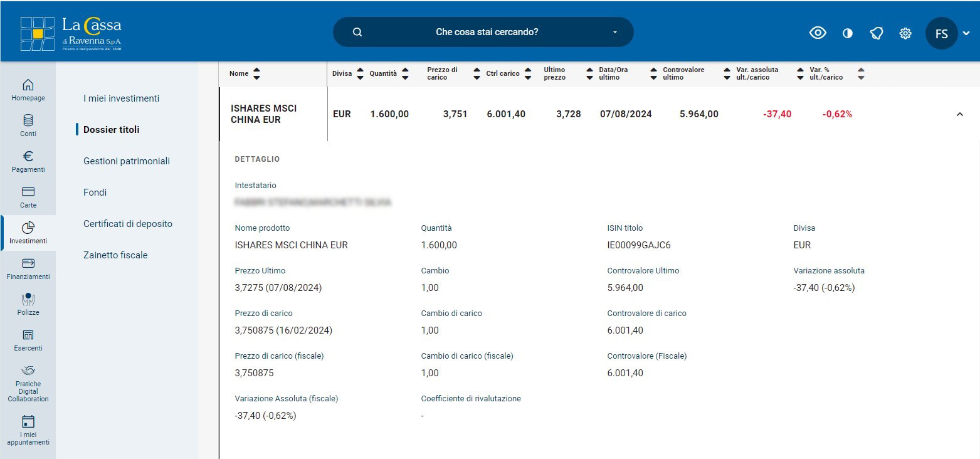980x459 pixels.
Task: Click Prezzo Ultimo value 3,7275 (07/08/2024)
Action: [279, 288]
